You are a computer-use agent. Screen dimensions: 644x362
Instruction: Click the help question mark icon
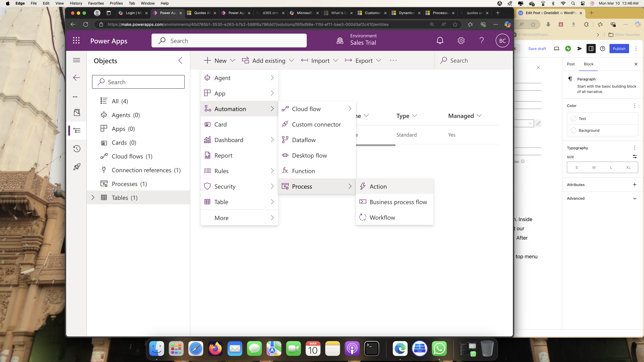click(x=482, y=41)
